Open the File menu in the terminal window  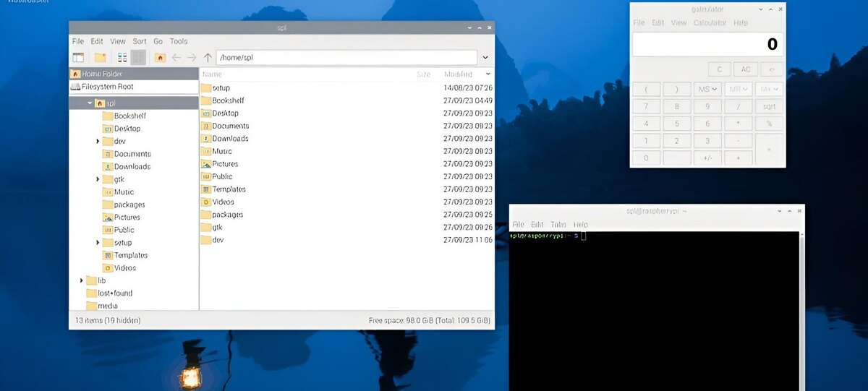[x=518, y=225]
